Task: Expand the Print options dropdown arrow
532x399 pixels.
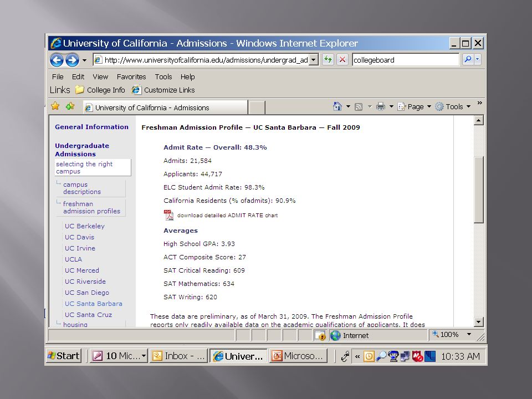Action: [391, 106]
